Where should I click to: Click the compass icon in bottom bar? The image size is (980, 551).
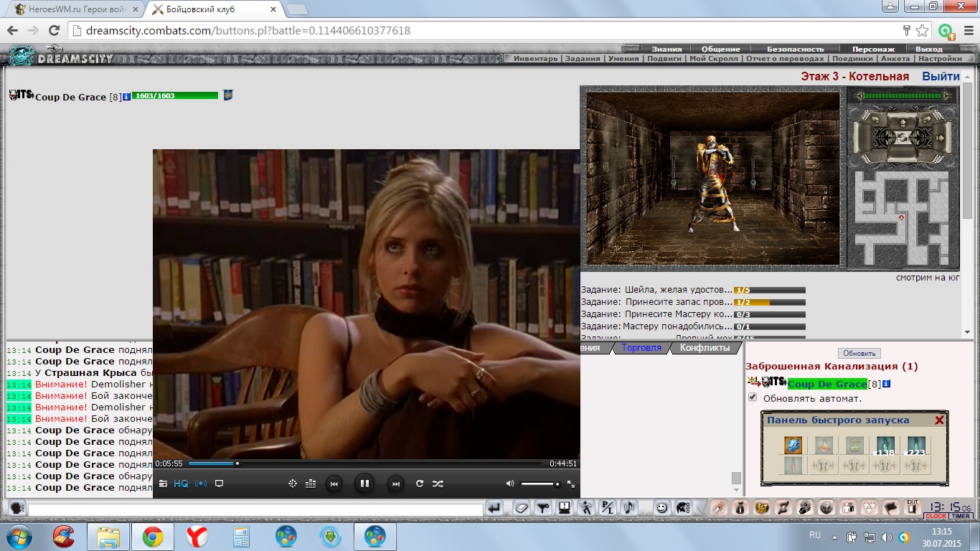point(719,508)
